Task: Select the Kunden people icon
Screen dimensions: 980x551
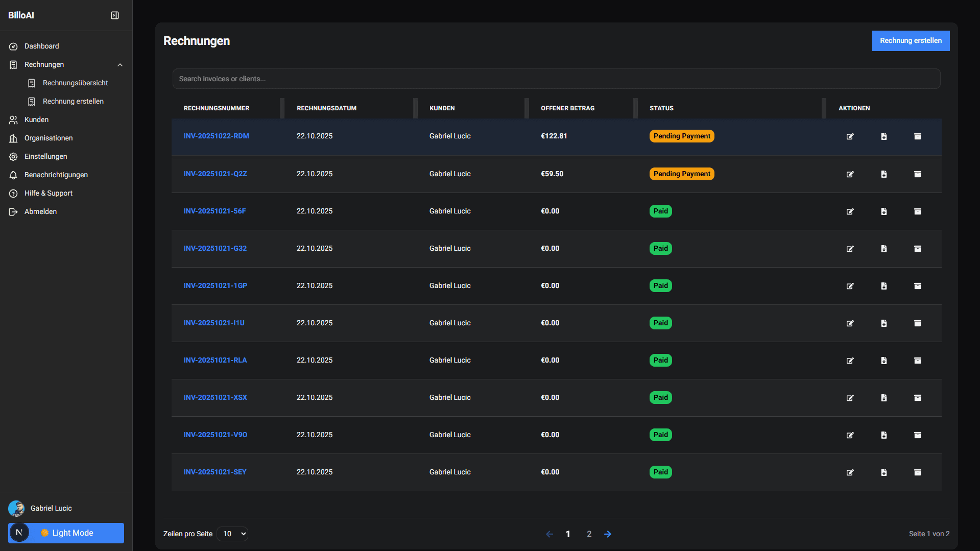Action: (13, 119)
